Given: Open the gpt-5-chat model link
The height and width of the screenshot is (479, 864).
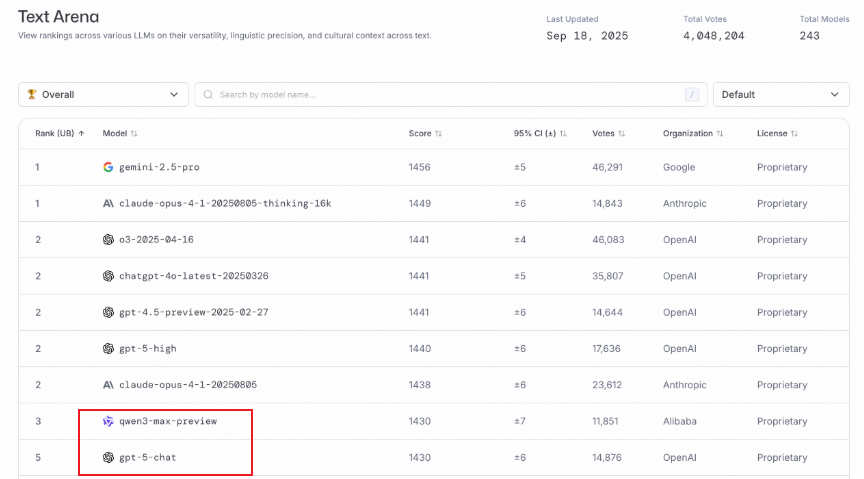Looking at the screenshot, I should tap(148, 458).
